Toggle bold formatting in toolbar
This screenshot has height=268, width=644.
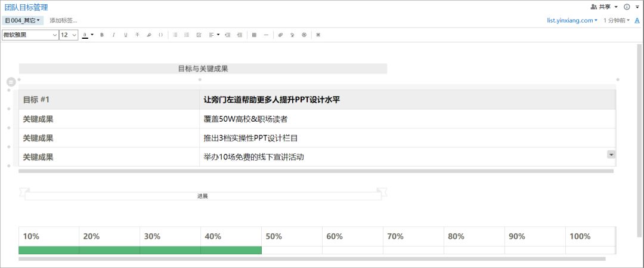[x=102, y=35]
